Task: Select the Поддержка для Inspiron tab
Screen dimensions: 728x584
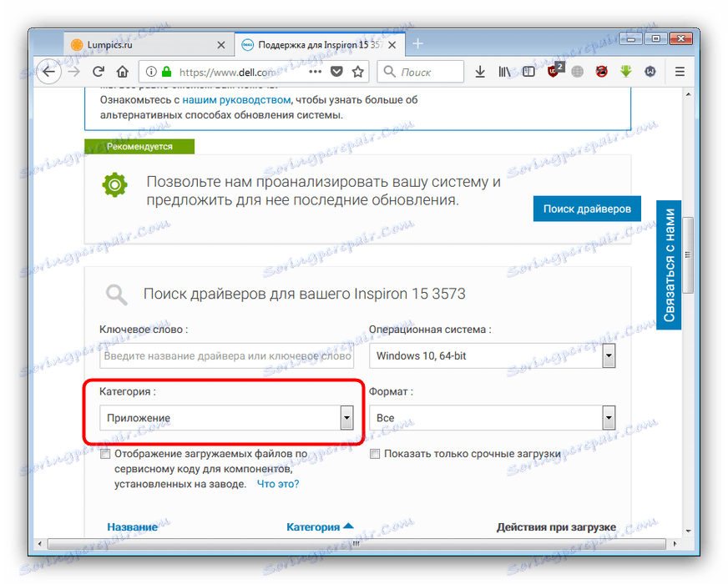Action: tap(320, 45)
